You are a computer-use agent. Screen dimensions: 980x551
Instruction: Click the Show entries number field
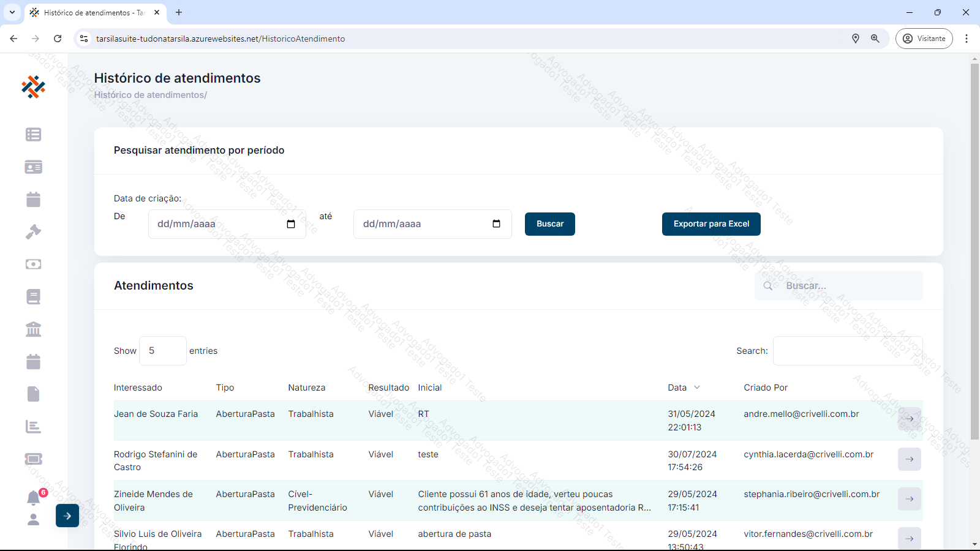click(162, 351)
